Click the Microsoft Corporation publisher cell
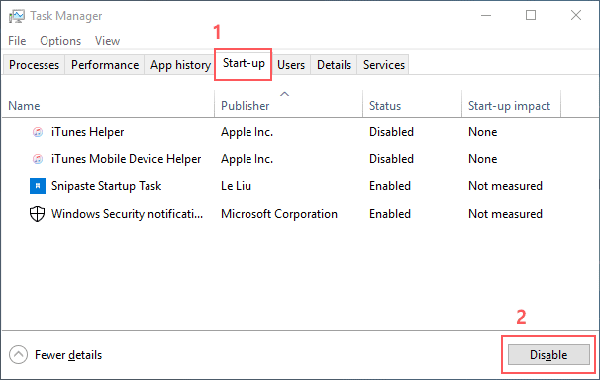Image resolution: width=600 pixels, height=380 pixels. (279, 214)
